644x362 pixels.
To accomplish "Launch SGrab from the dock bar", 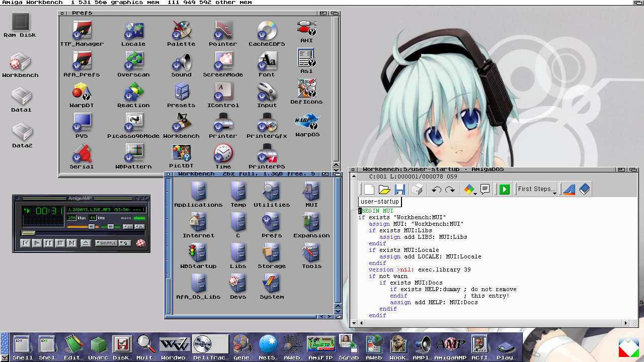I will coord(349,347).
